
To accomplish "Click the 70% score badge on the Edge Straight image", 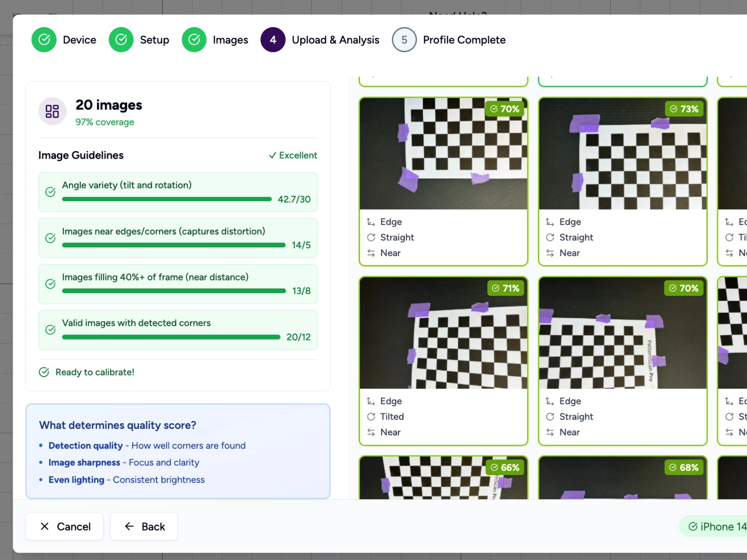I will point(505,109).
